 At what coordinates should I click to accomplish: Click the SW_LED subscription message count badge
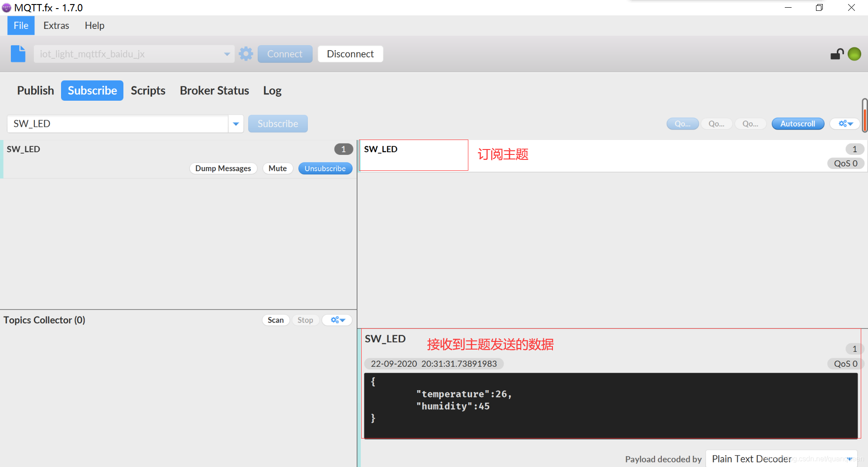click(x=344, y=149)
